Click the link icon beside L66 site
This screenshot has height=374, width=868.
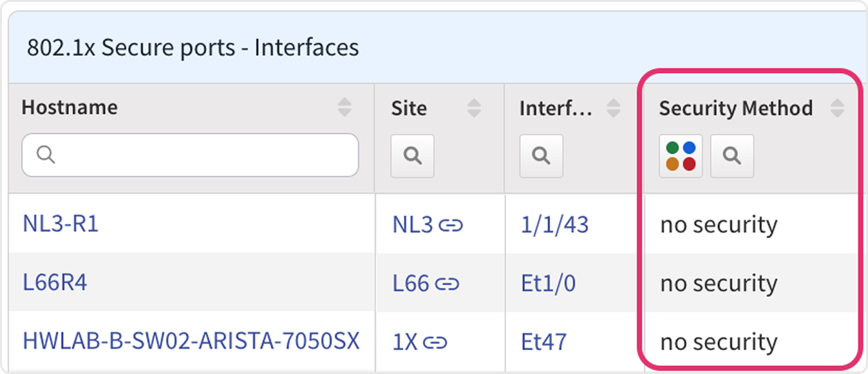[x=447, y=284]
